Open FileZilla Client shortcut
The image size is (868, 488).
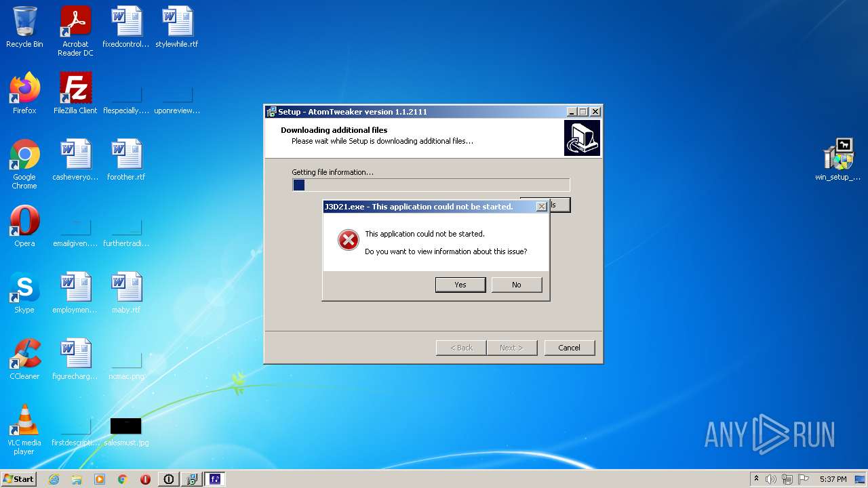pos(75,94)
